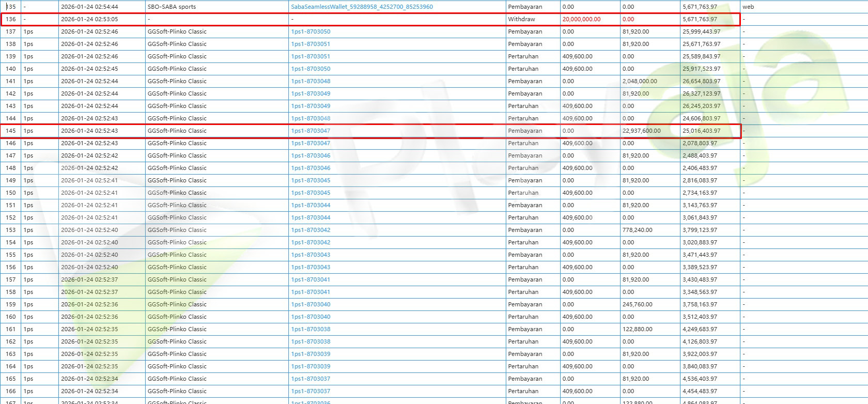Open 1ps1-8703043 link in row 156
Screen dimensions: 868x404
pyautogui.click(x=311, y=267)
